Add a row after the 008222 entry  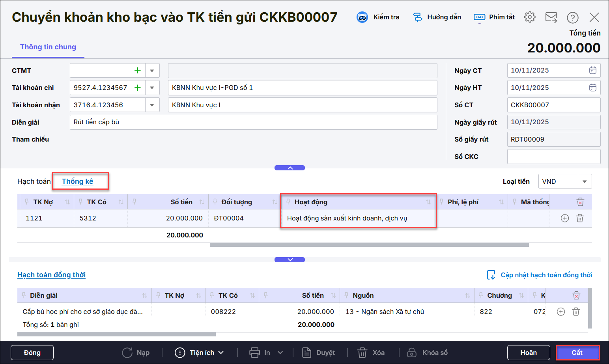(560, 312)
